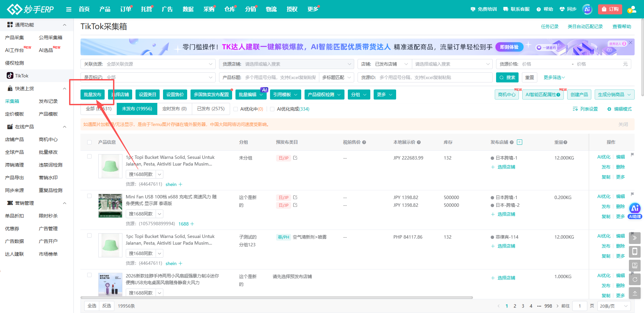The image size is (644, 313).
Task: Check the box for the Mini Fan USB row
Action: (89, 196)
